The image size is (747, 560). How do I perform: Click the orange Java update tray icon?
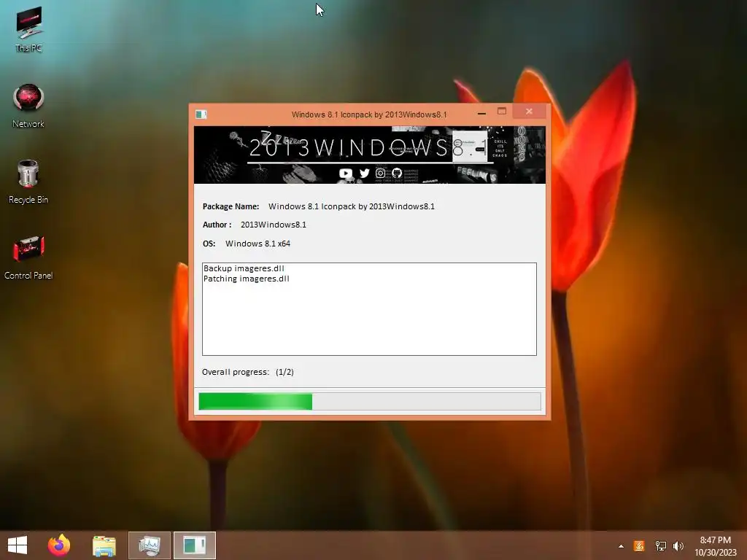point(639,545)
